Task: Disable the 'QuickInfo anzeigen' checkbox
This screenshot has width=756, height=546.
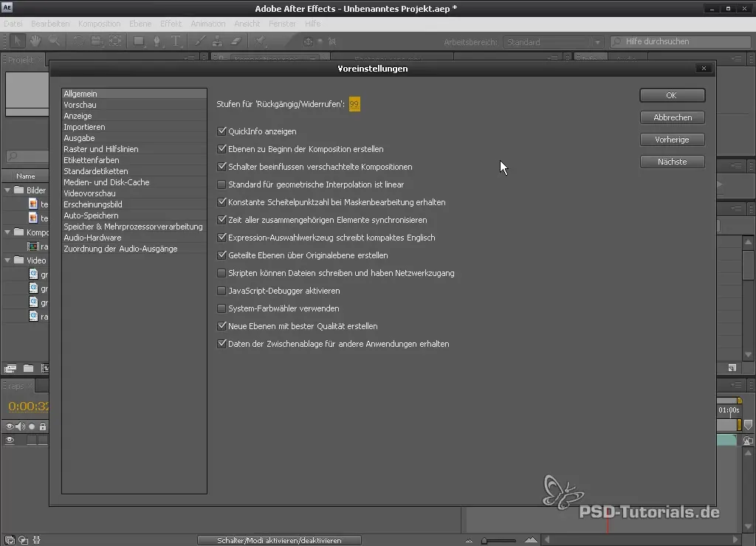Action: point(221,131)
